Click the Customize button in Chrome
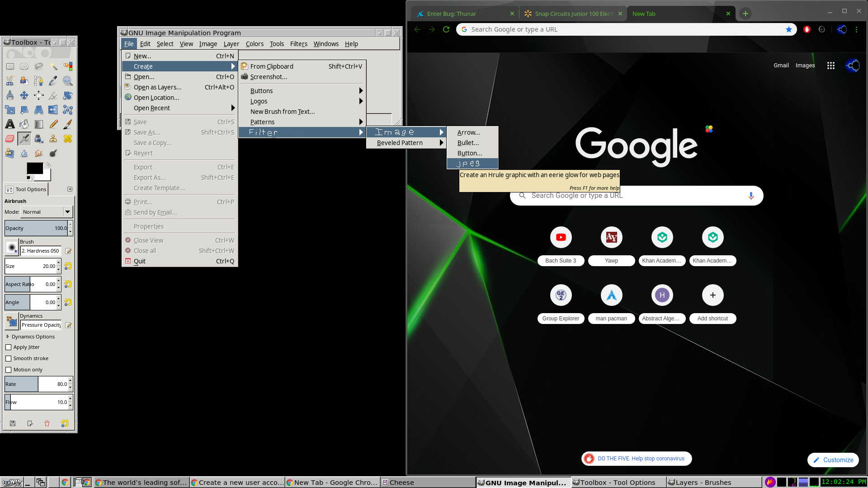The height and width of the screenshot is (488, 868). pyautogui.click(x=833, y=460)
